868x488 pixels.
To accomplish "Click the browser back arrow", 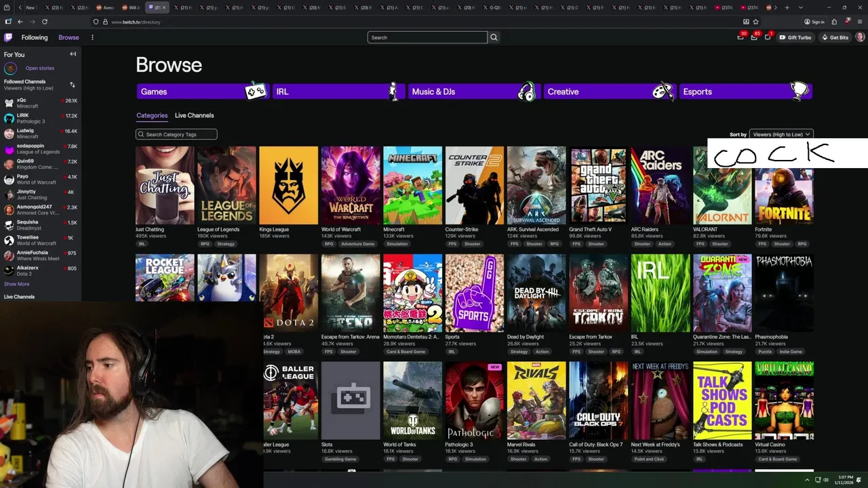I will [20, 22].
